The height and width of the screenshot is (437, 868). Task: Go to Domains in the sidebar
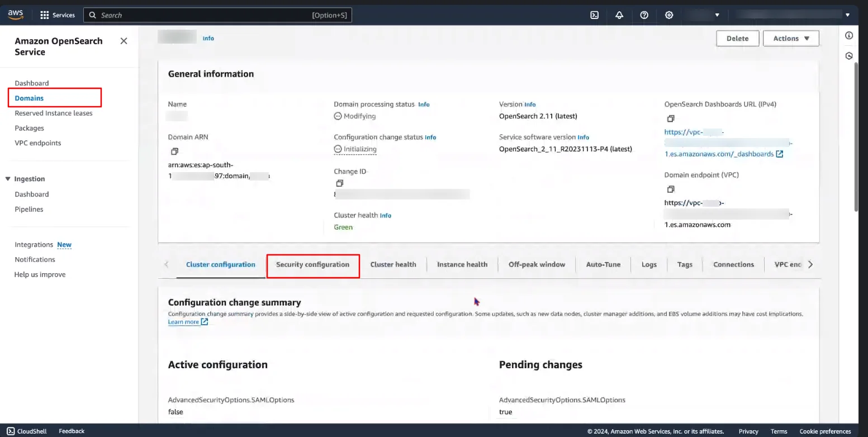[29, 98]
